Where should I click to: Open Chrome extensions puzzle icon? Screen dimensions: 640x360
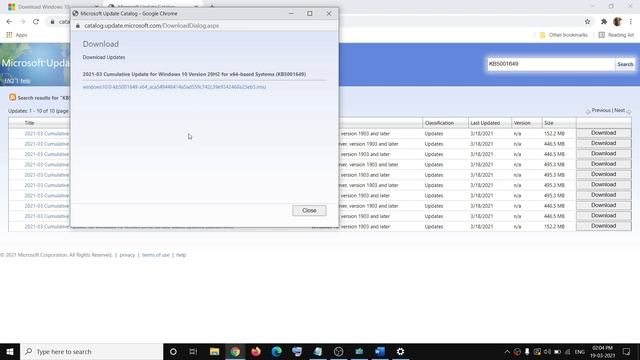click(604, 22)
